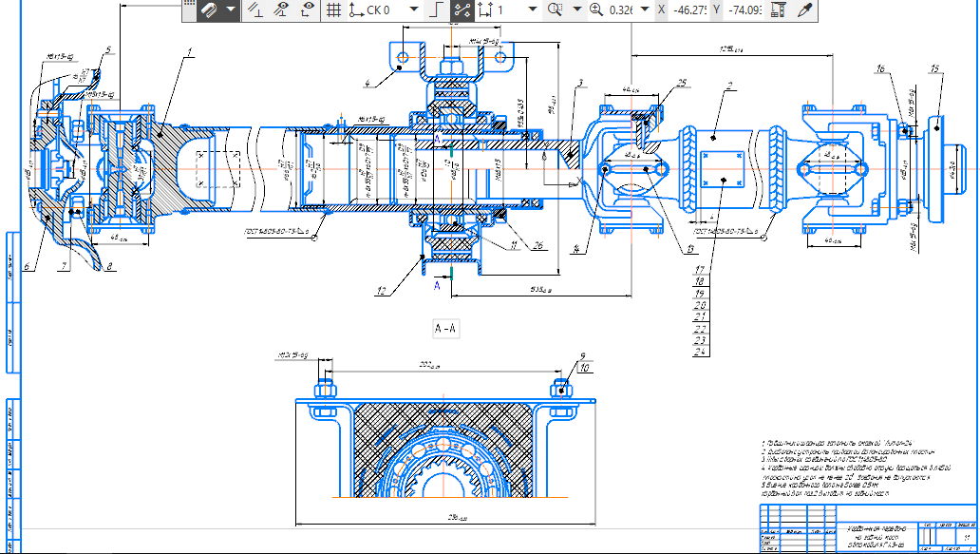Click position number 10 callout
The height and width of the screenshot is (554, 980).
click(x=584, y=368)
